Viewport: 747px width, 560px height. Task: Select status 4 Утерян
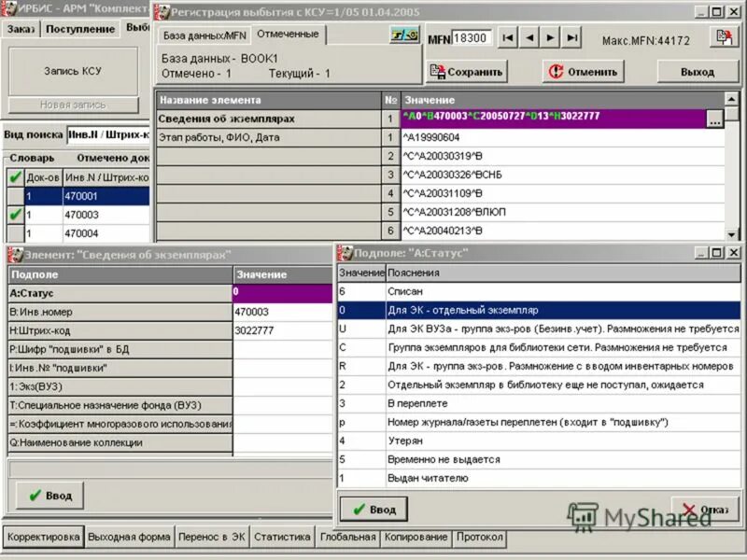539,441
